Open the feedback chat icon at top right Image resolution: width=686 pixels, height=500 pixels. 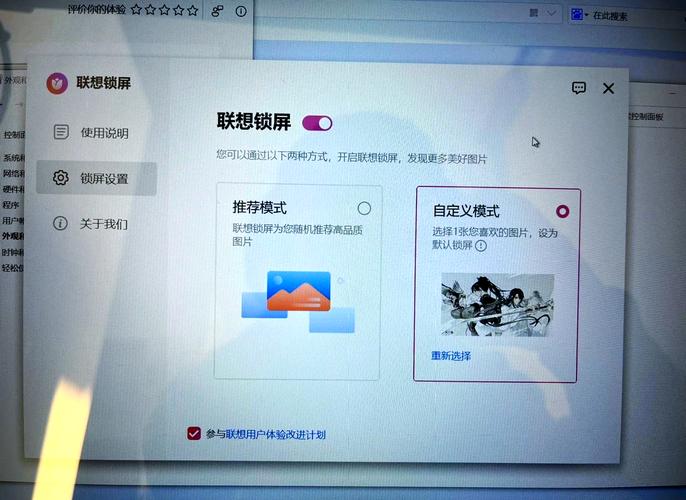pyautogui.click(x=579, y=88)
